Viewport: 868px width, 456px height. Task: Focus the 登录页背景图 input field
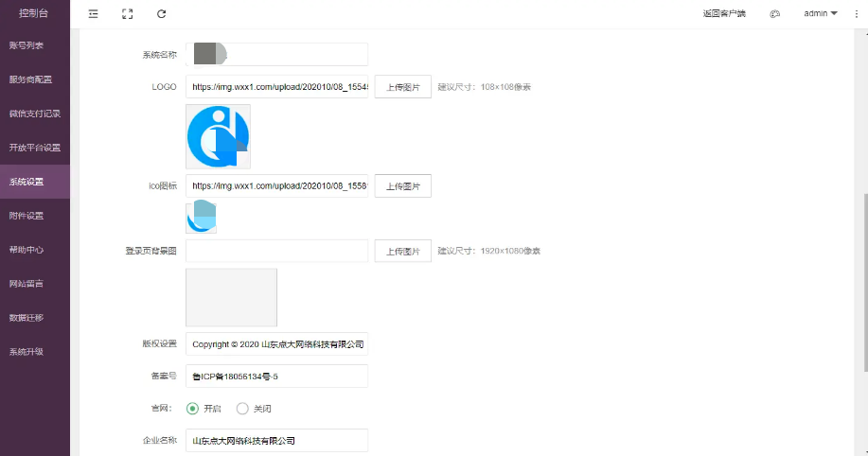coord(276,251)
